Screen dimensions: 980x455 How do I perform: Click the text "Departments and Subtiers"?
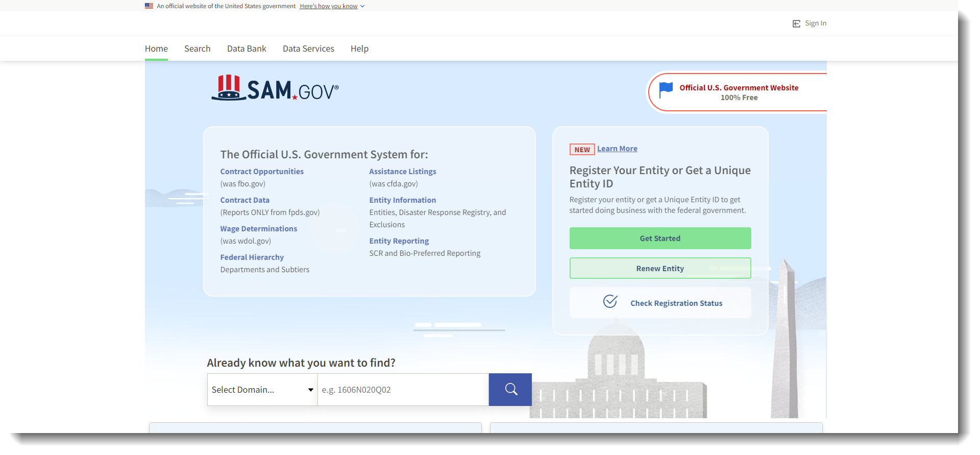coord(265,270)
